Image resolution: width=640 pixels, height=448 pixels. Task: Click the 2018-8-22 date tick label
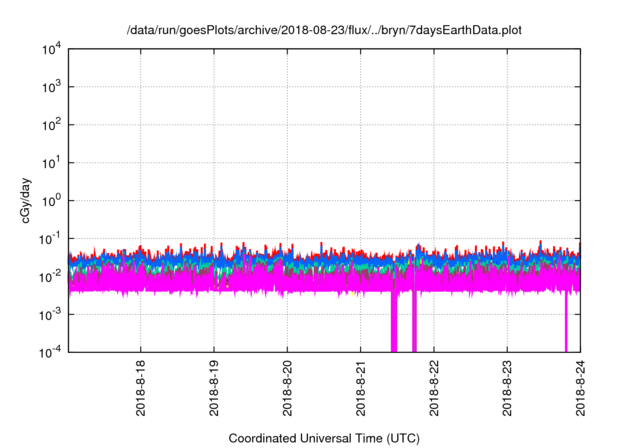[434, 388]
